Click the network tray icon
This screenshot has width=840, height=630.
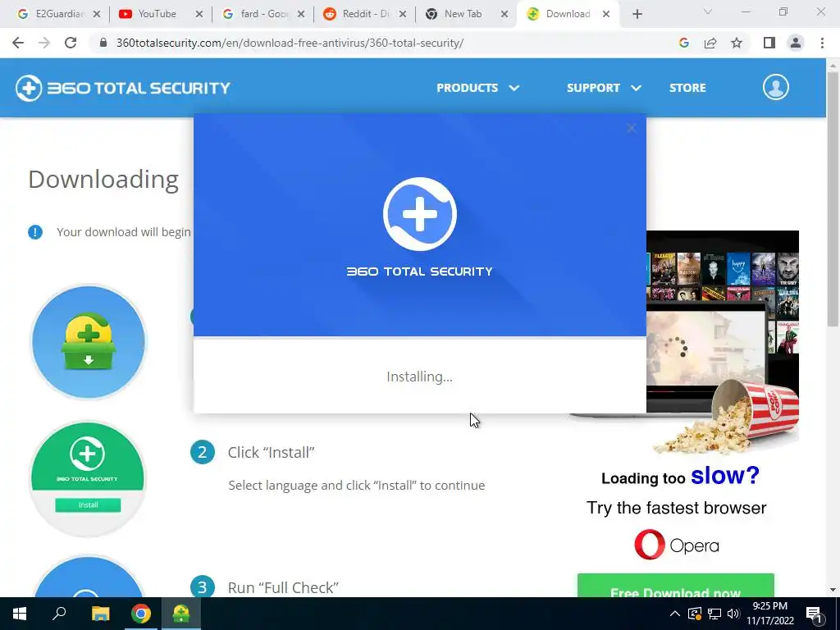point(714,614)
